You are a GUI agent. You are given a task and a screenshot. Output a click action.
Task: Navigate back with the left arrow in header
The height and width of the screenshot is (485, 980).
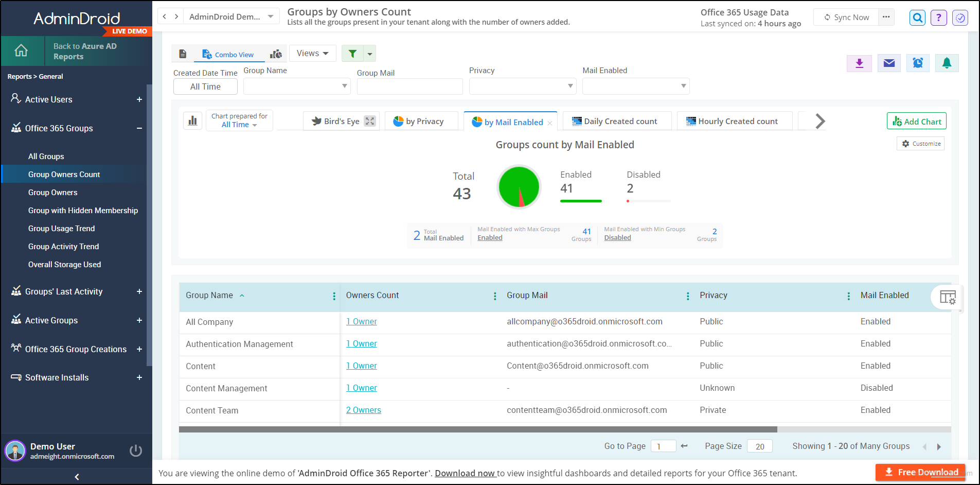tap(165, 16)
